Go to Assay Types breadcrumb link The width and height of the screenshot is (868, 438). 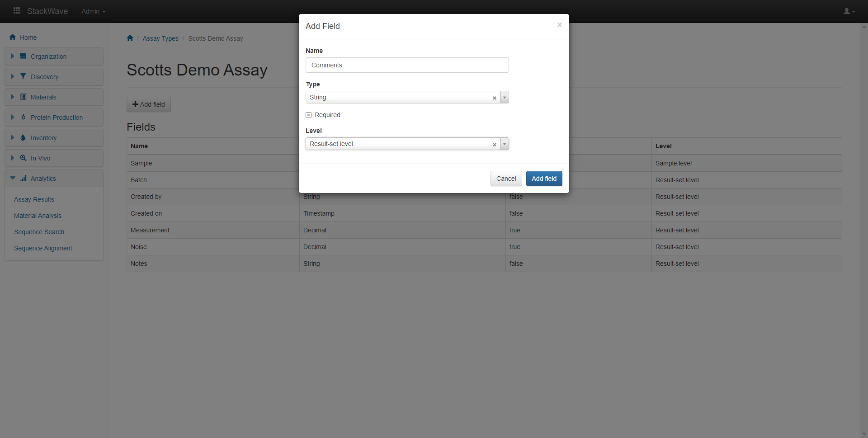pyautogui.click(x=160, y=38)
